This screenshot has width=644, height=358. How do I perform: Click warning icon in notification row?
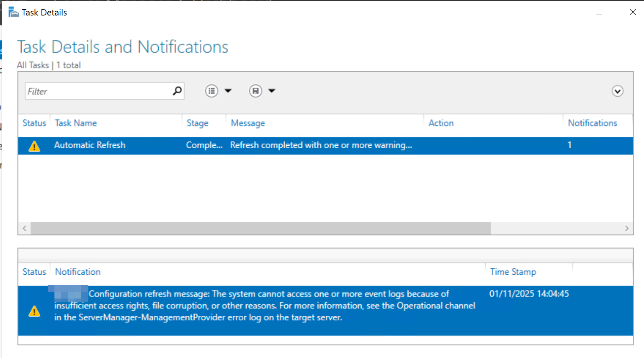point(34,311)
